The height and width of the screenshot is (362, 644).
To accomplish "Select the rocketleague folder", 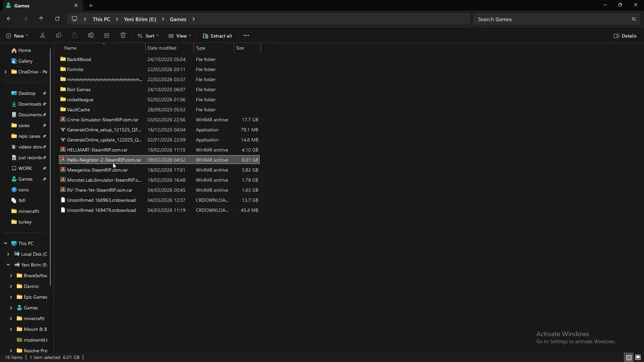I will coord(159,100).
